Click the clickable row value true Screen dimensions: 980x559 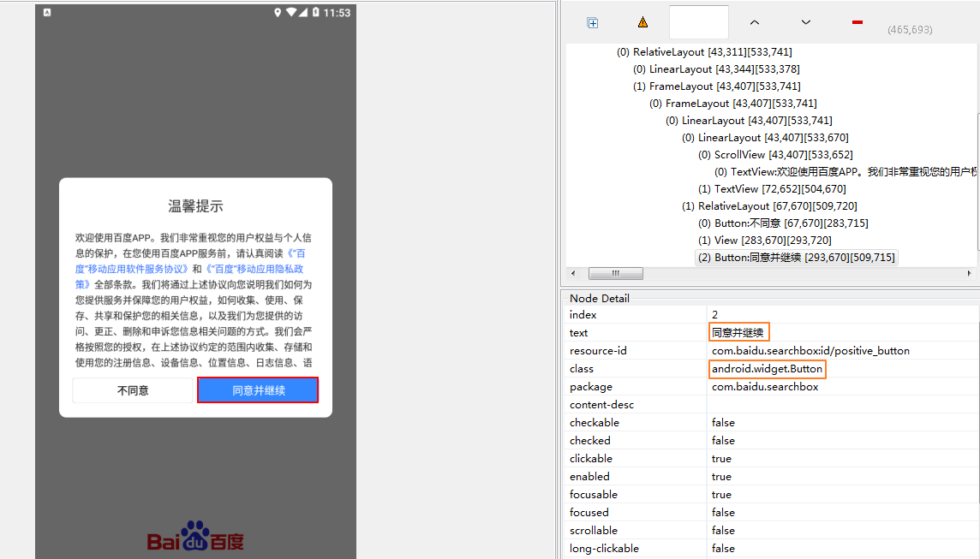tap(721, 459)
